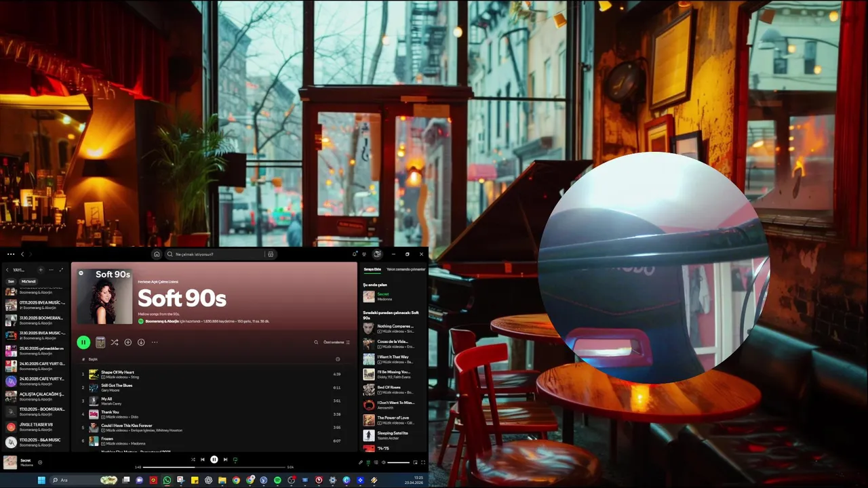Viewport: 868px width, 488px height.
Task: Open Browse icon in the search bar
Action: 271,254
